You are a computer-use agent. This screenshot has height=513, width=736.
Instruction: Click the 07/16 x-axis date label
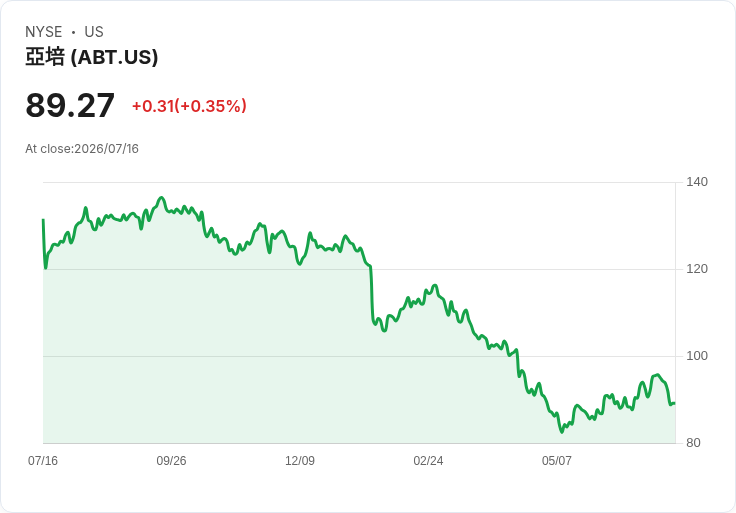click(43, 460)
